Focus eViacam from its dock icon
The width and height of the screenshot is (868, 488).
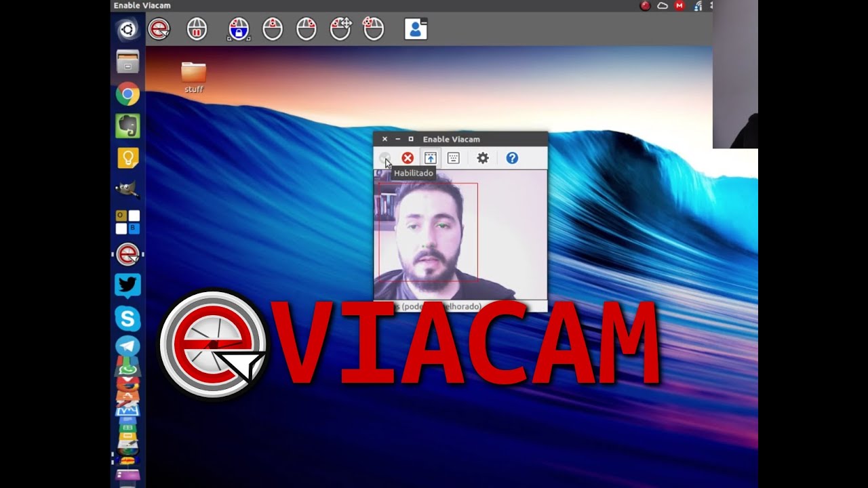coord(127,254)
